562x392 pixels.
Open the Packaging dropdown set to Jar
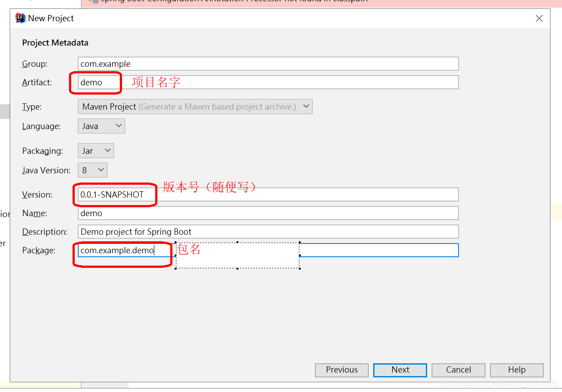click(96, 151)
